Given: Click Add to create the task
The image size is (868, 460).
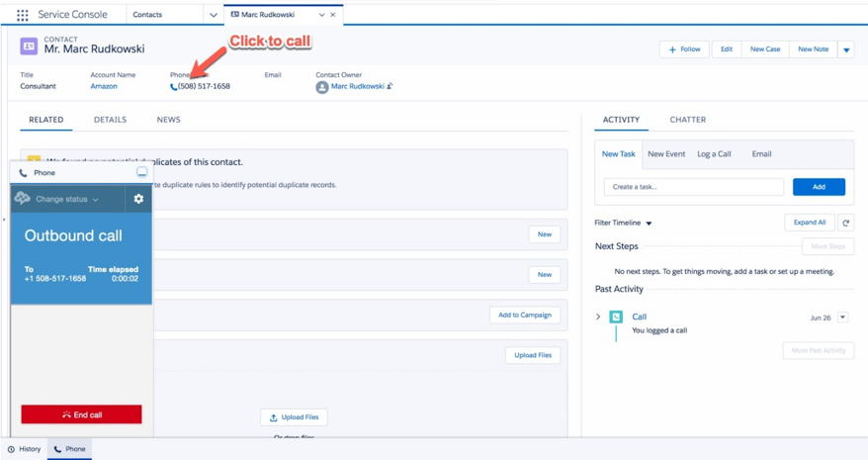Looking at the screenshot, I should coord(819,187).
